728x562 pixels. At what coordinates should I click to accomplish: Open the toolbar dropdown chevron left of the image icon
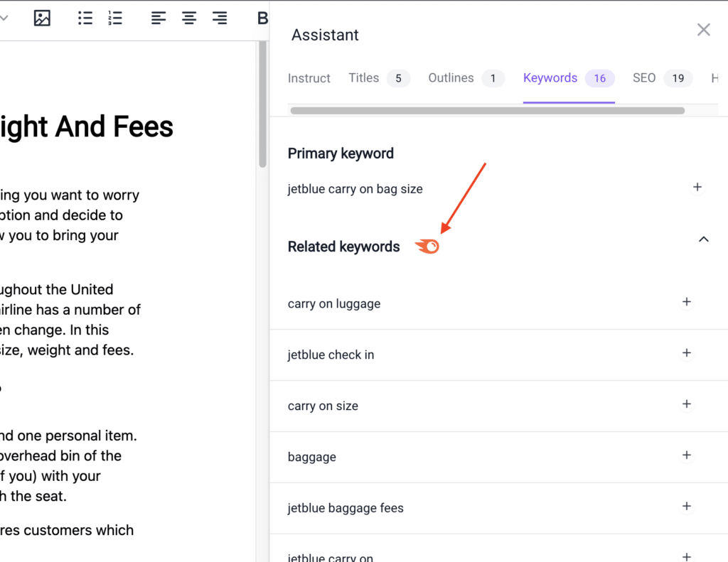point(4,18)
